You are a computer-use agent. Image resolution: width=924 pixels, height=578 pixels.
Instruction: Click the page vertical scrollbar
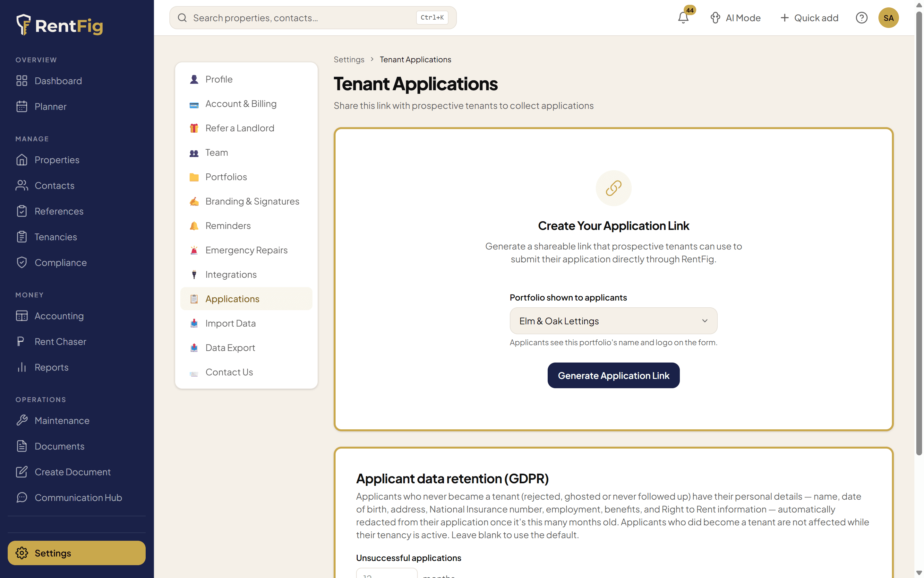919,233
